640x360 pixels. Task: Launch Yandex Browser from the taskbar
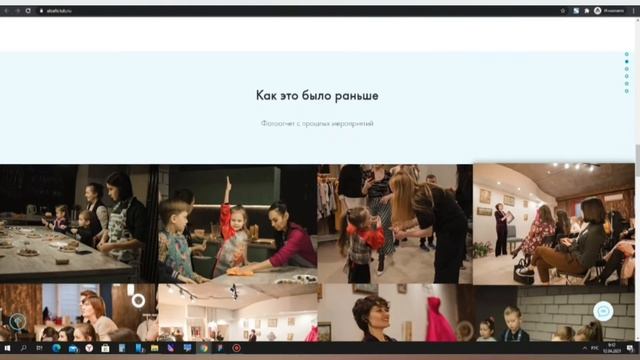[x=89, y=348]
